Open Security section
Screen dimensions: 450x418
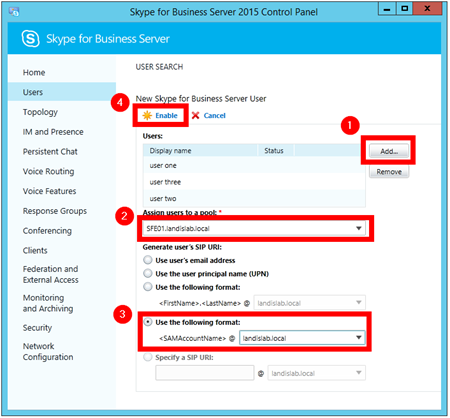point(37,328)
